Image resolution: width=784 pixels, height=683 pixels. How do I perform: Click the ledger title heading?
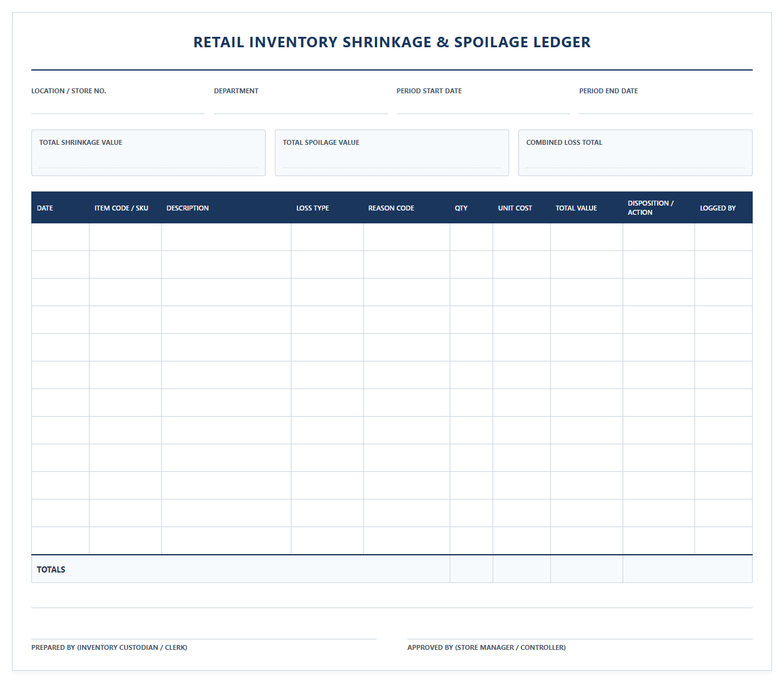[392, 42]
